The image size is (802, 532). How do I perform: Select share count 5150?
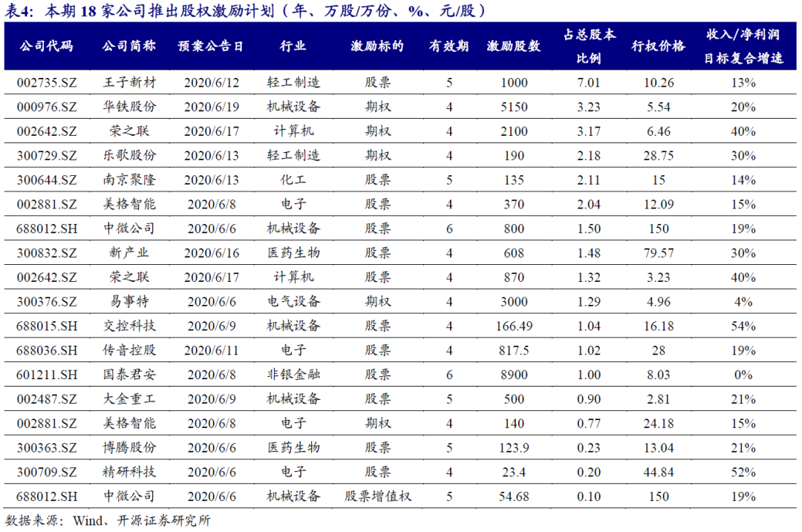point(514,107)
